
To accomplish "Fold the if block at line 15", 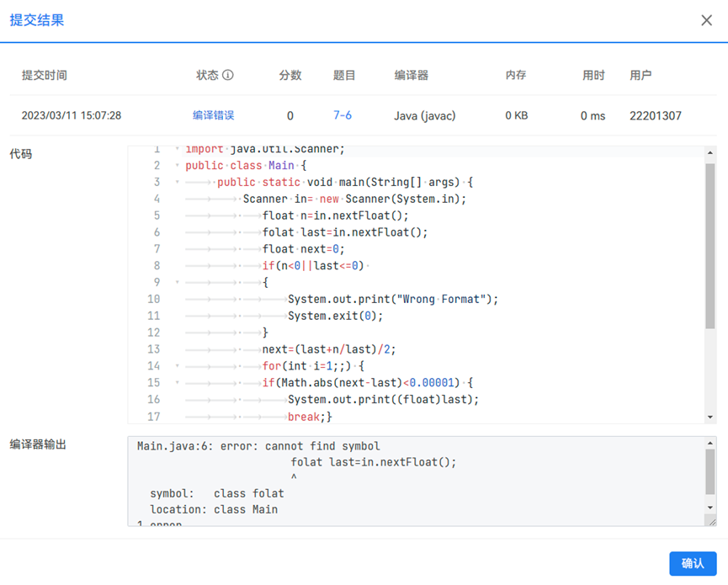I will pos(177,382).
